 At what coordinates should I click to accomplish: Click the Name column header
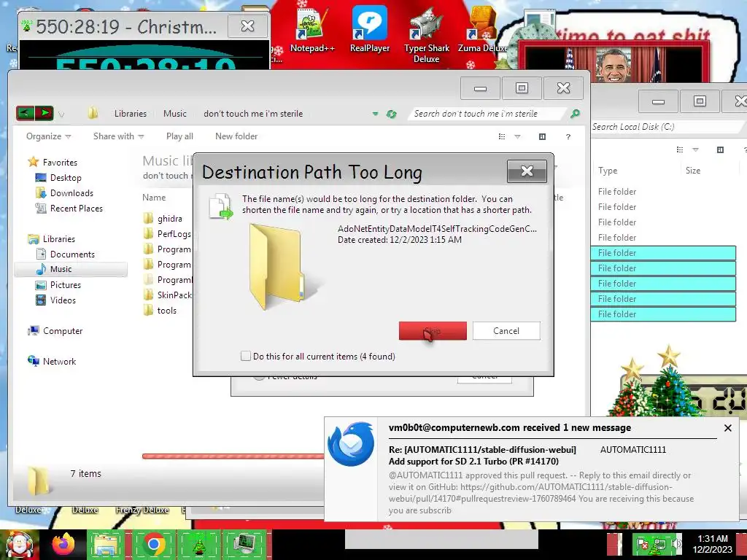[x=154, y=197]
